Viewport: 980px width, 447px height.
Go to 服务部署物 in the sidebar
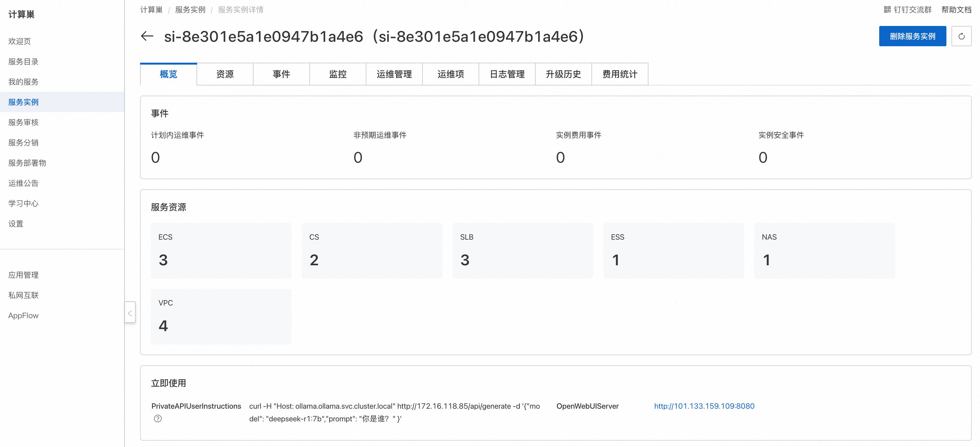pos(27,163)
